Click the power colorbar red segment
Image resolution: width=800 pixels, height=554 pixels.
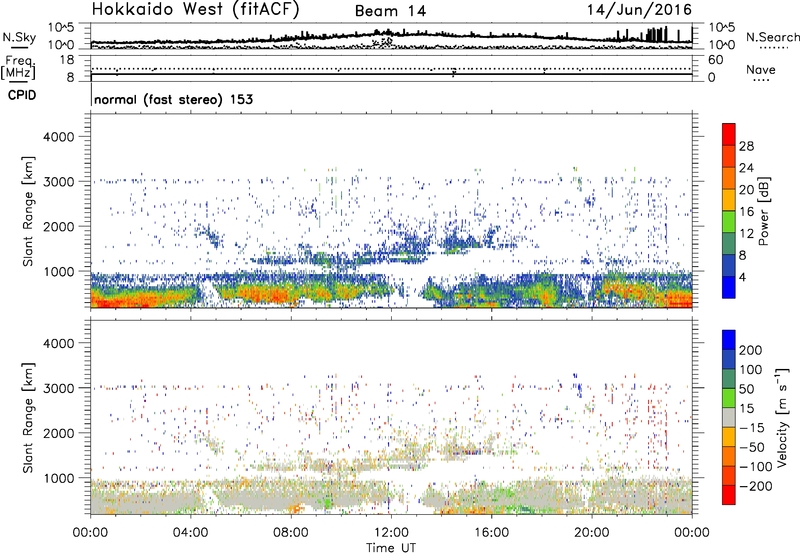pyautogui.click(x=729, y=134)
